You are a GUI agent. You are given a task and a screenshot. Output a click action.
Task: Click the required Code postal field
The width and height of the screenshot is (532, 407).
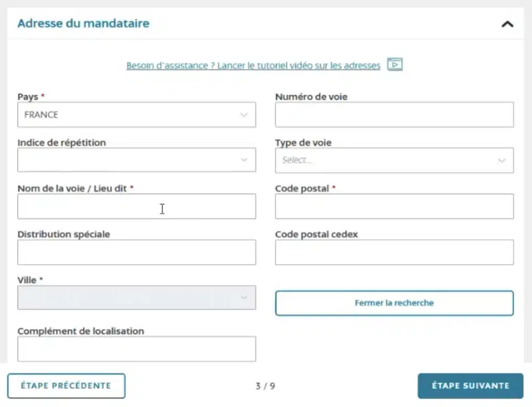(x=394, y=206)
